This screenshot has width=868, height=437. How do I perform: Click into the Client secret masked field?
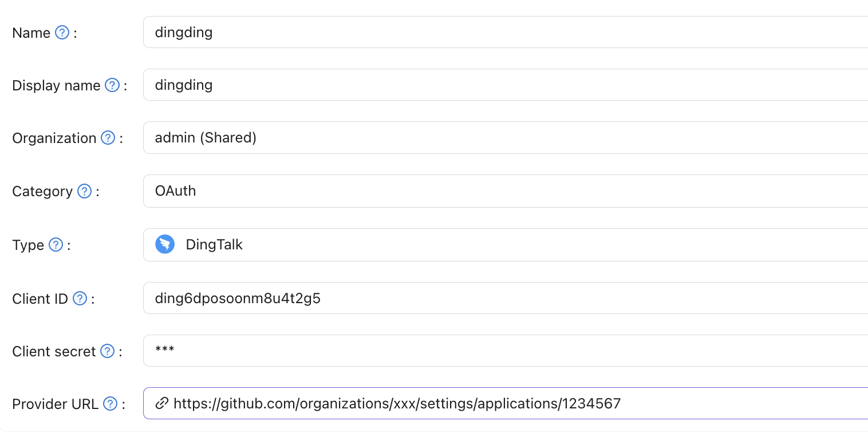click(504, 351)
